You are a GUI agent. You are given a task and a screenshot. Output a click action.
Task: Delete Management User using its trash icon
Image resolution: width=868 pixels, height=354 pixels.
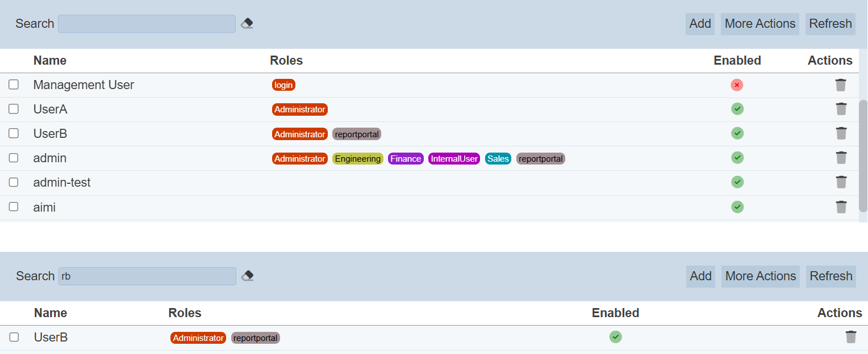(841, 85)
